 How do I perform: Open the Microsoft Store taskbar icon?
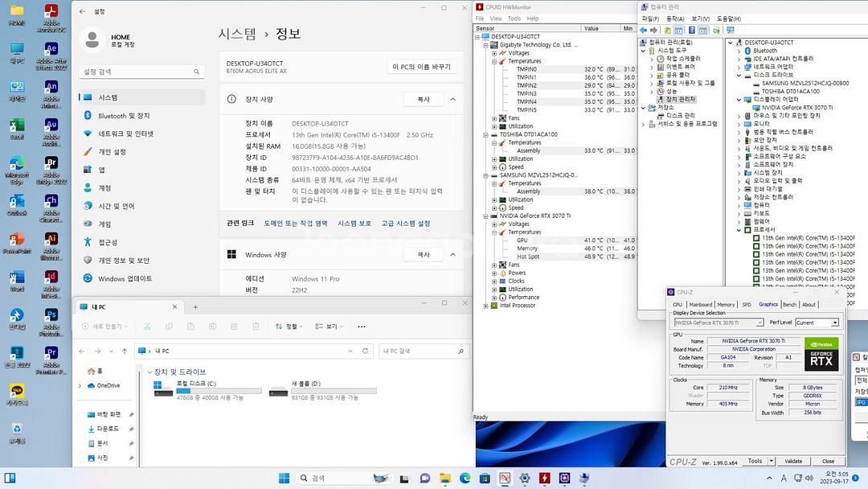(485, 478)
